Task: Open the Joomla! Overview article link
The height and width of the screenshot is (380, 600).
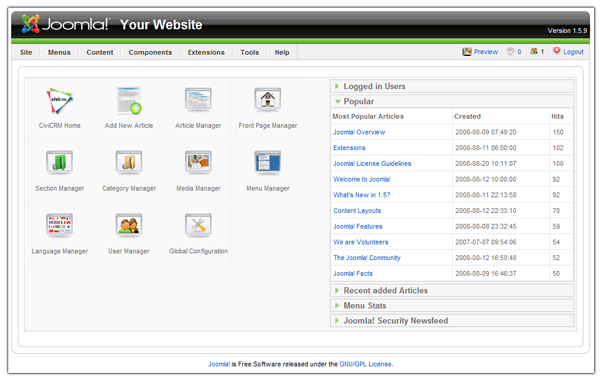Action: pos(359,132)
